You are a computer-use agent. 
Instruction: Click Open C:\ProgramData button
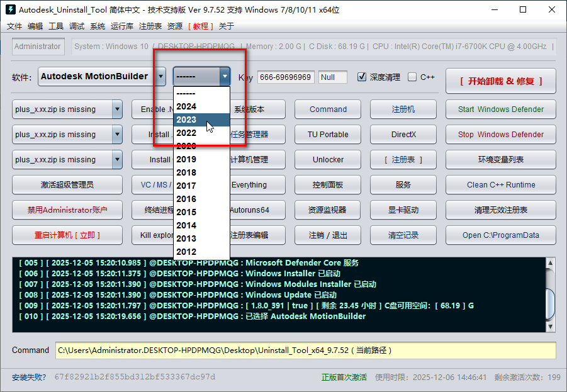[501, 235]
